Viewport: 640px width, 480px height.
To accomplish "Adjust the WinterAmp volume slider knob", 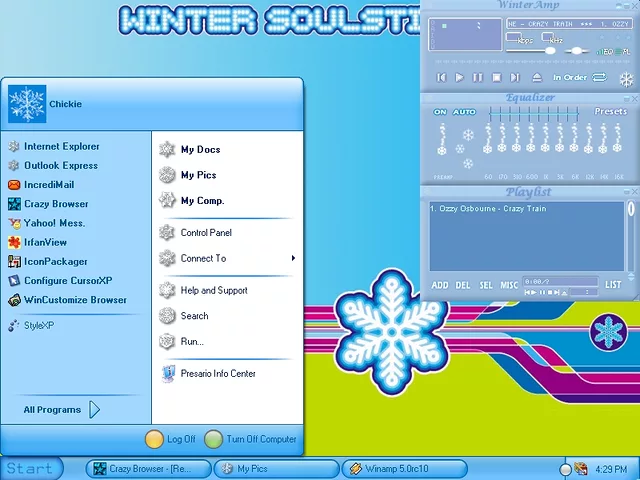I will click(x=550, y=51).
